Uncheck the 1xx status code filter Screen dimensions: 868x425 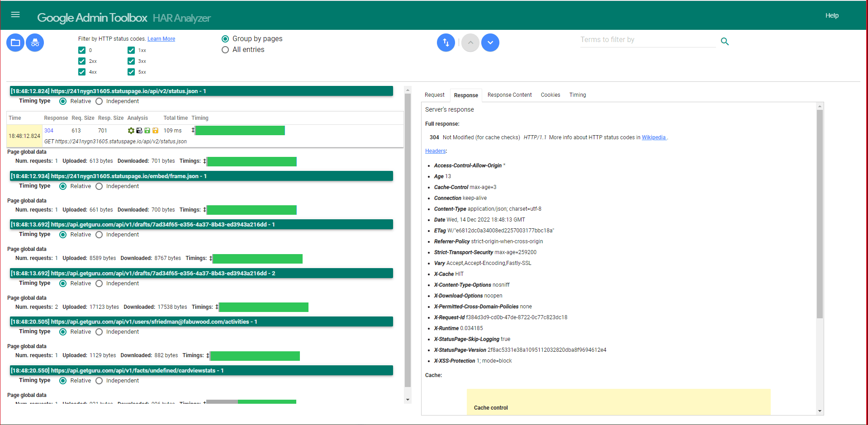tap(130, 50)
